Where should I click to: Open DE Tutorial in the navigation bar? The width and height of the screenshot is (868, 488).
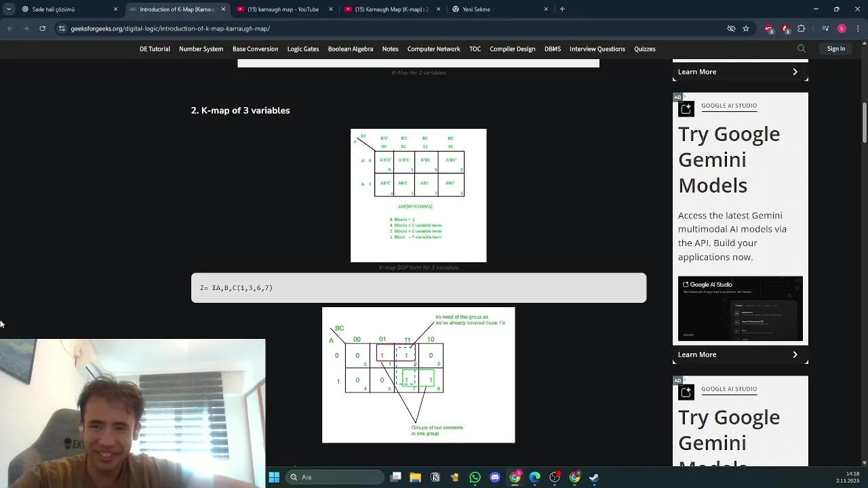point(155,49)
